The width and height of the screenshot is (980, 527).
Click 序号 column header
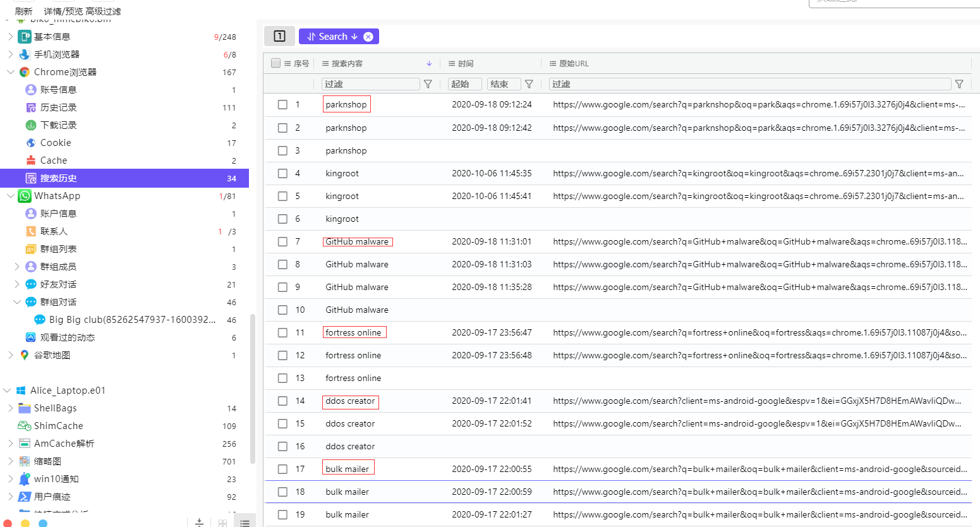point(301,63)
